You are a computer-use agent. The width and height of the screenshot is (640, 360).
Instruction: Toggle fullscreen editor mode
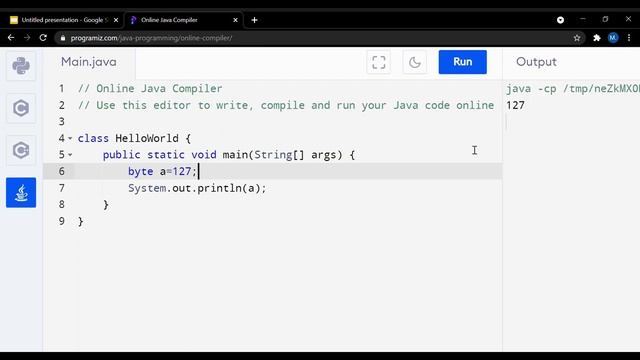(x=378, y=62)
